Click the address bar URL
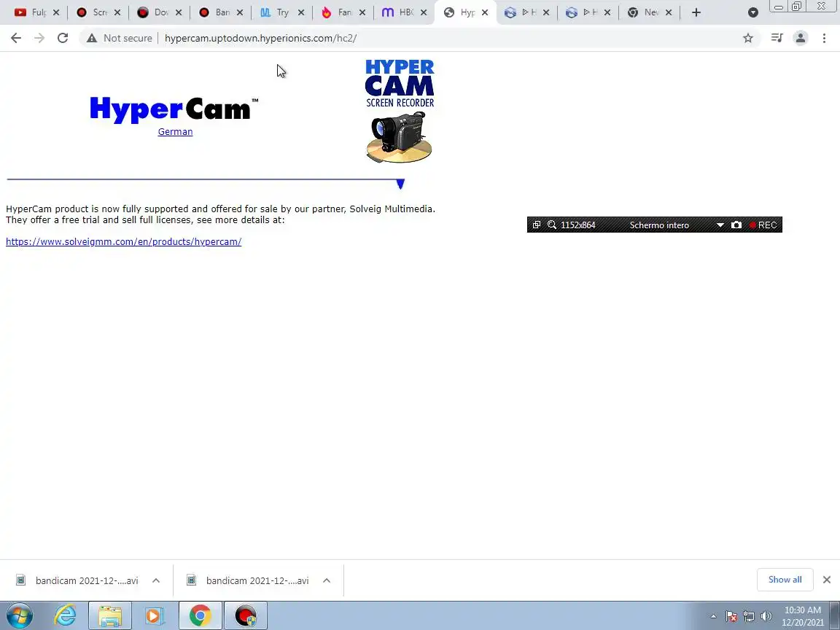The width and height of the screenshot is (840, 630). coord(260,38)
